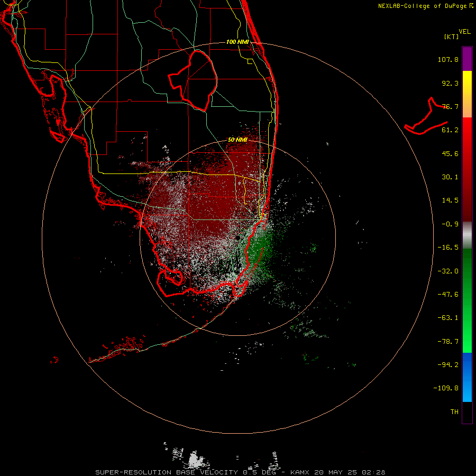476x476 pixels.
Task: Click the purple segment of the velocity color bar
Action: 467,59
